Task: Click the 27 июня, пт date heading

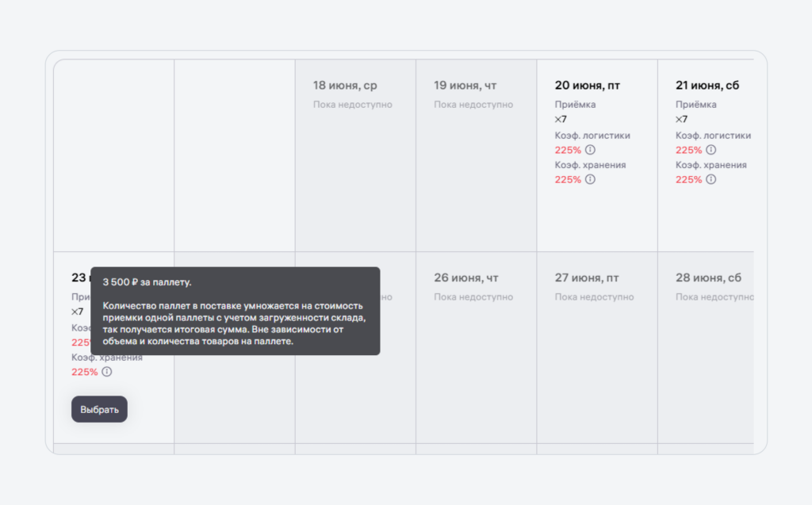Action: click(x=587, y=278)
